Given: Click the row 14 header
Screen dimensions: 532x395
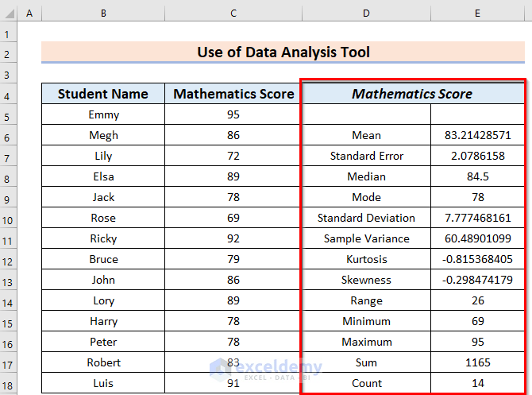Looking at the screenshot, I should click(x=9, y=300).
